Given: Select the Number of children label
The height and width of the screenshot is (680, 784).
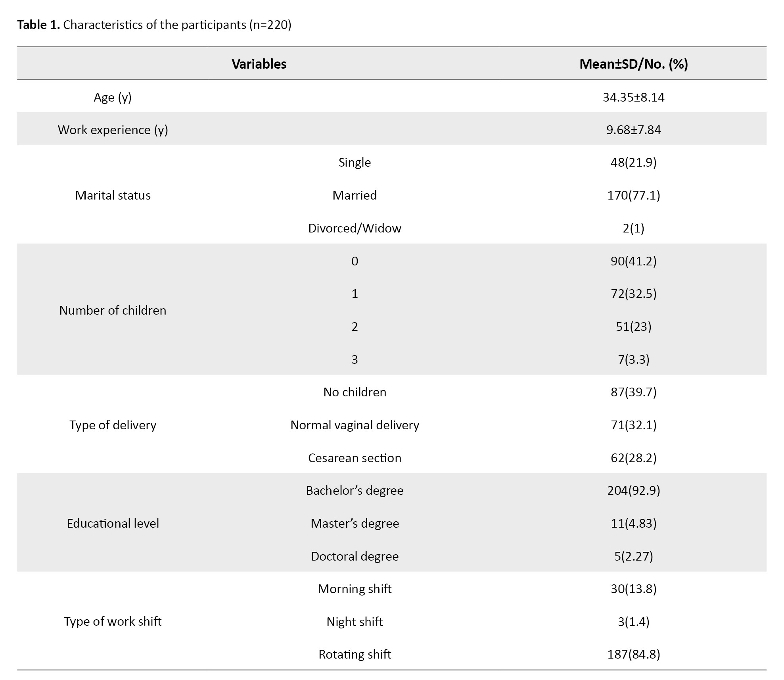Looking at the screenshot, I should pyautogui.click(x=113, y=310).
